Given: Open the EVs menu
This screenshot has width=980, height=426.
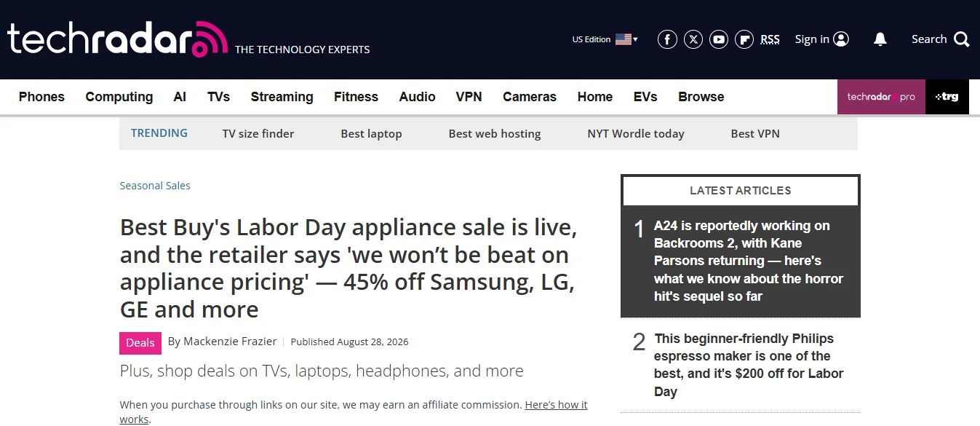Looking at the screenshot, I should point(645,97).
